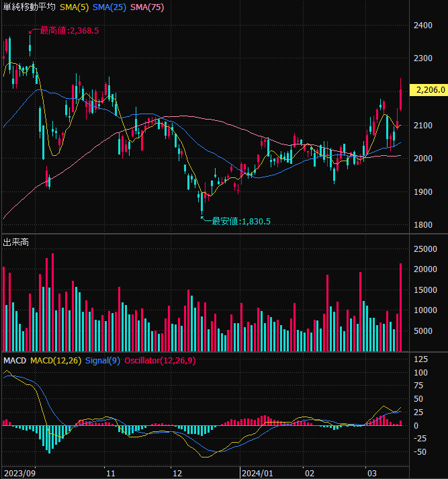Click the 15000 volume axis label
Image resolution: width=448 pixels, height=479 pixels.
425,290
